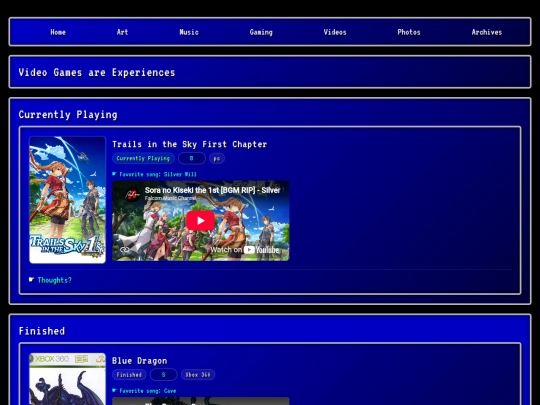Play the Sora no Kiseki YouTube video

coord(200,221)
